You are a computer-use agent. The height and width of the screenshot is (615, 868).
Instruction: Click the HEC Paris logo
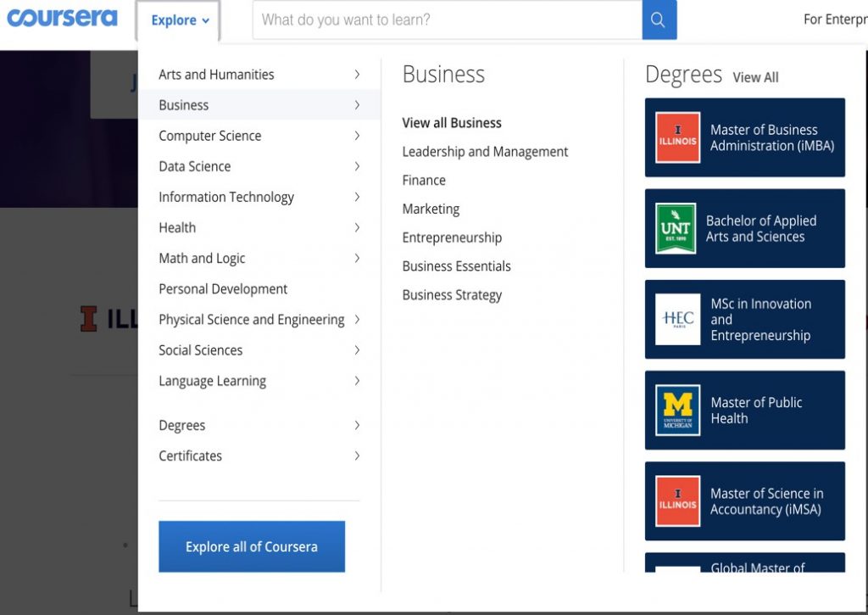[x=677, y=319]
